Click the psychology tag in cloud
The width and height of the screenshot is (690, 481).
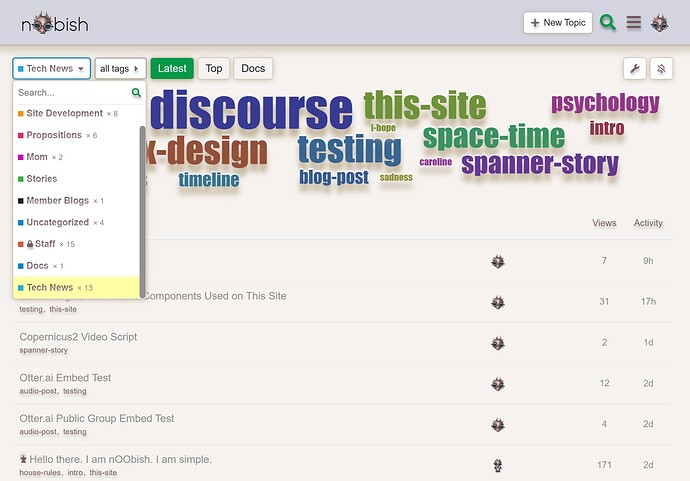click(x=606, y=103)
